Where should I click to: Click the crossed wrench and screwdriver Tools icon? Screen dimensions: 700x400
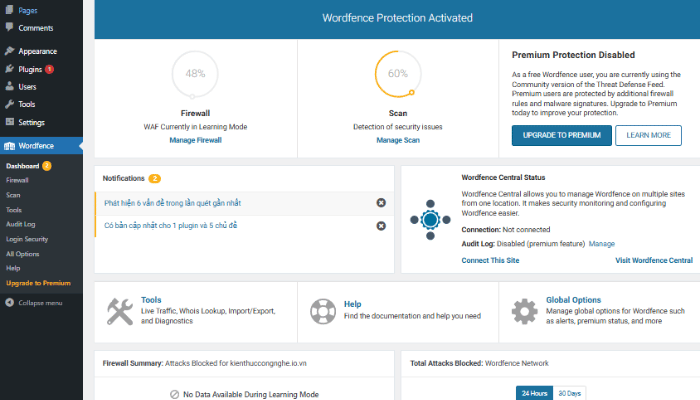coord(120,311)
